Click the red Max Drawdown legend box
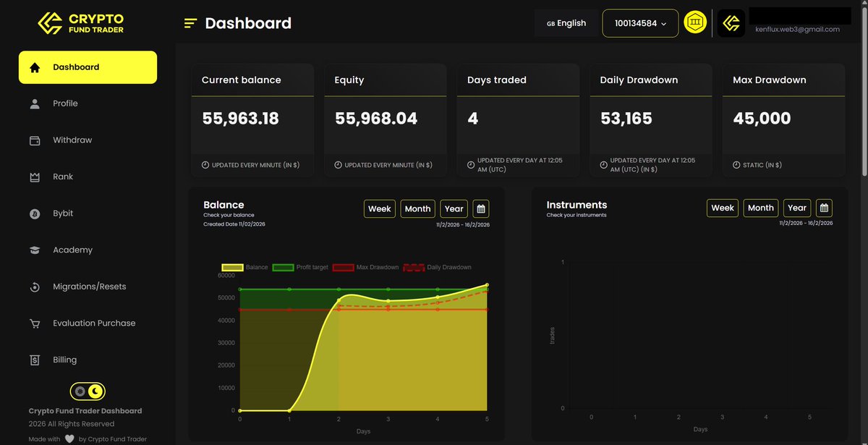 (x=343, y=268)
